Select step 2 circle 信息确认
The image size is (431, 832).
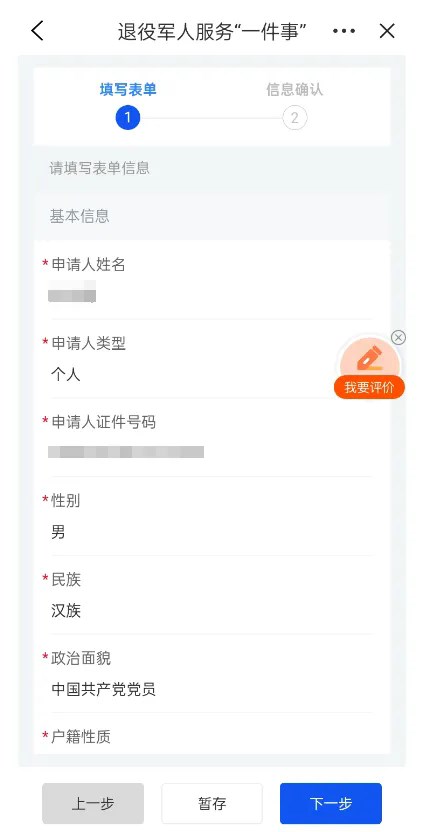(295, 117)
